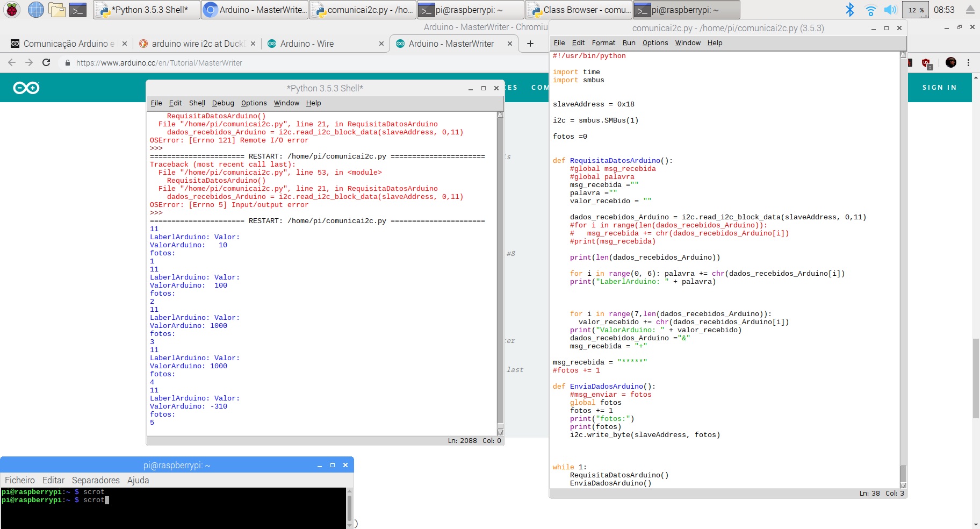Switch to the Class Browser taskbar item
Image resolution: width=980 pixels, height=529 pixels.
tap(579, 10)
